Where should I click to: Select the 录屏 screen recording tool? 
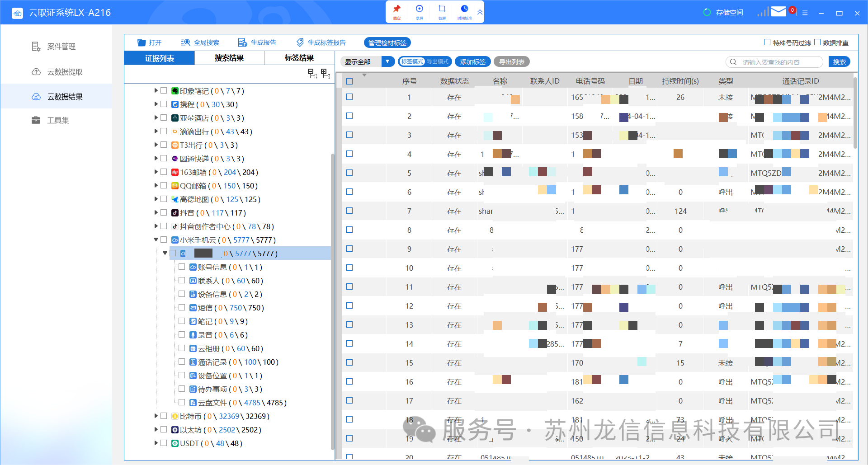pyautogui.click(x=420, y=11)
